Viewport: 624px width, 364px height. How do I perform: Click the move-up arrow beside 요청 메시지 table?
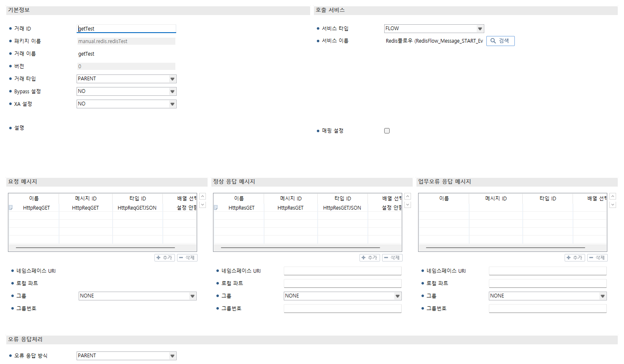[x=203, y=197]
